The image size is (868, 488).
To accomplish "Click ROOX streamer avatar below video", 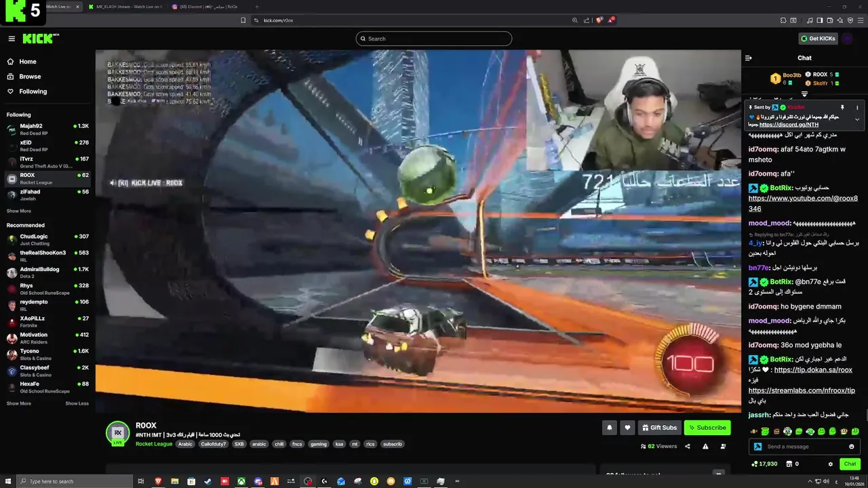I will 117,433.
